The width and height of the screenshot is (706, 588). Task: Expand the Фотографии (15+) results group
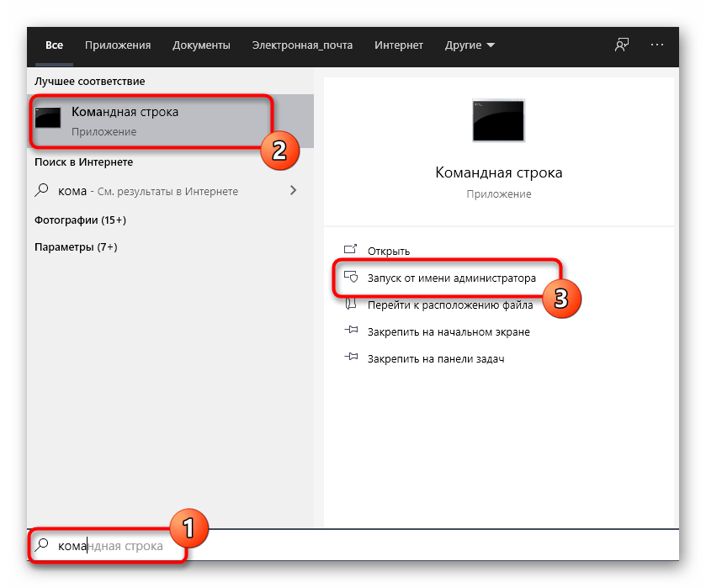(80, 220)
